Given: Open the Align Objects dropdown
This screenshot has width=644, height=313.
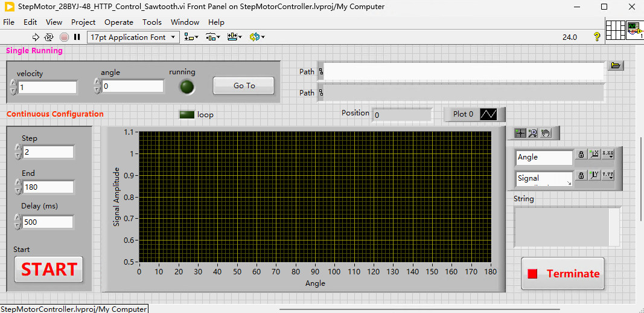Looking at the screenshot, I should [191, 37].
